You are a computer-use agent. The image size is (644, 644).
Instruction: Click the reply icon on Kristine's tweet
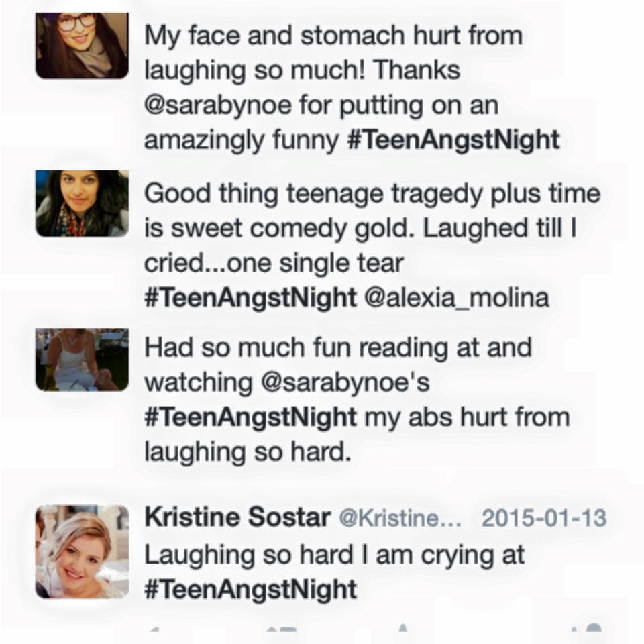pyautogui.click(x=154, y=634)
